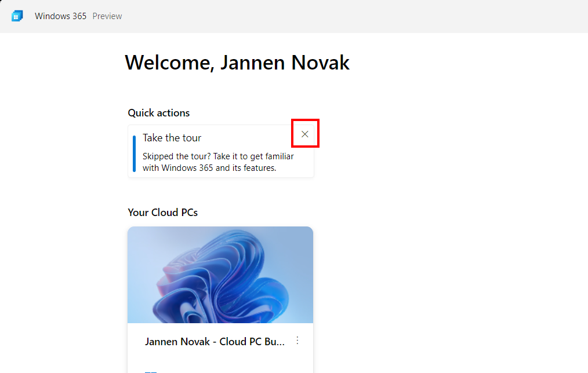
Task: Click the 'Skipped the tour?' description text
Action: coord(218,156)
